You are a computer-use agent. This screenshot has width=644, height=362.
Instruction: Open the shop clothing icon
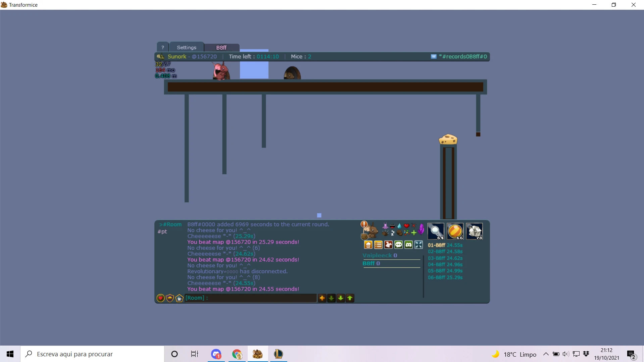388,245
